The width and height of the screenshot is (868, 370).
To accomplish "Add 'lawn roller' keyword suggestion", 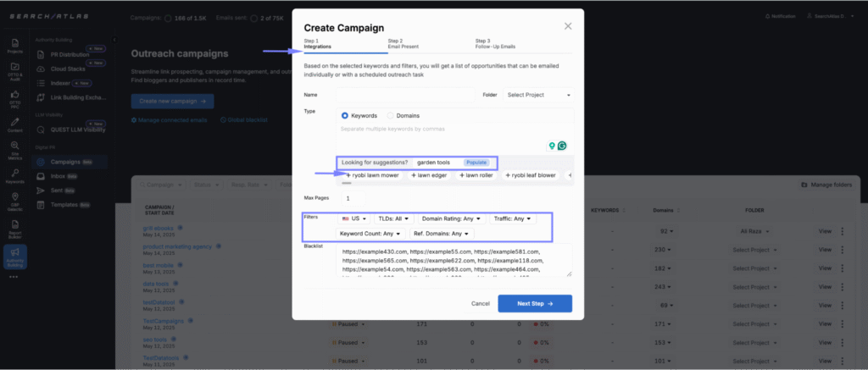I will pyautogui.click(x=476, y=175).
